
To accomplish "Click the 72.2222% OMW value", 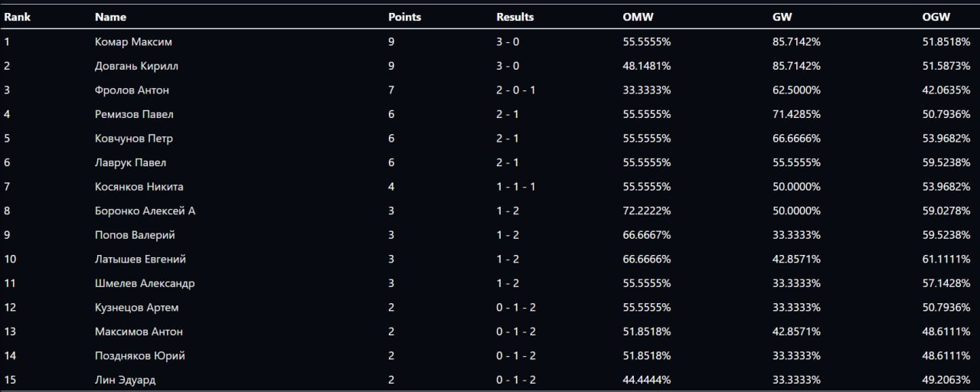I will [x=647, y=211].
